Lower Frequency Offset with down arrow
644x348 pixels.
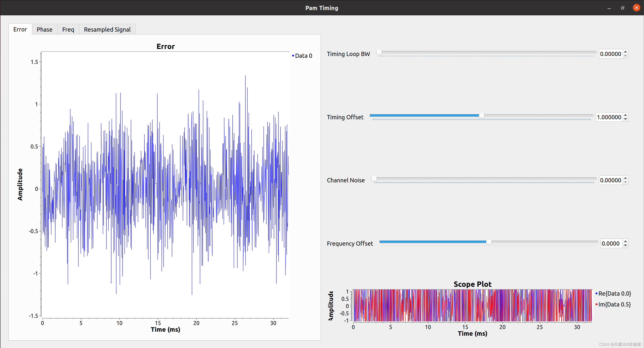coord(625,245)
